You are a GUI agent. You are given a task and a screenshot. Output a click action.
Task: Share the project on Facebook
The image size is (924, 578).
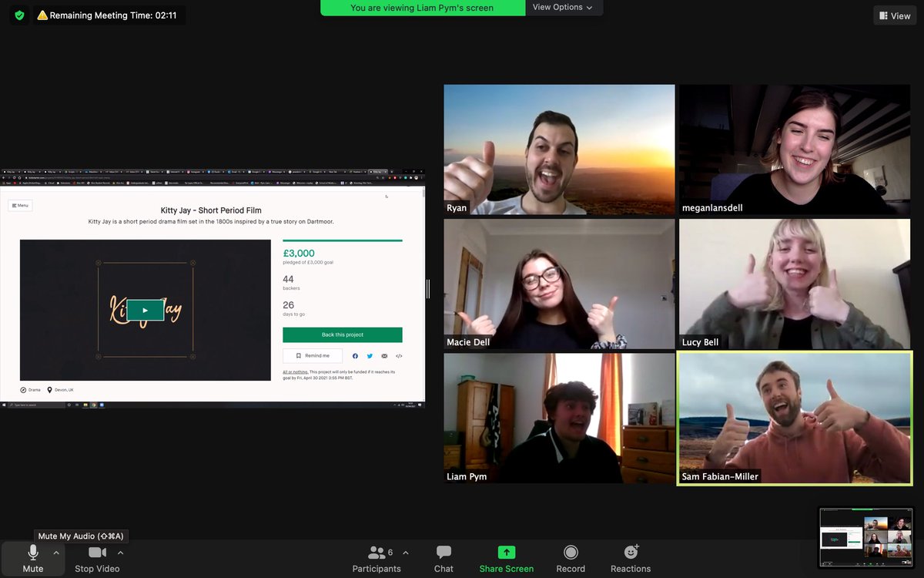tap(355, 356)
